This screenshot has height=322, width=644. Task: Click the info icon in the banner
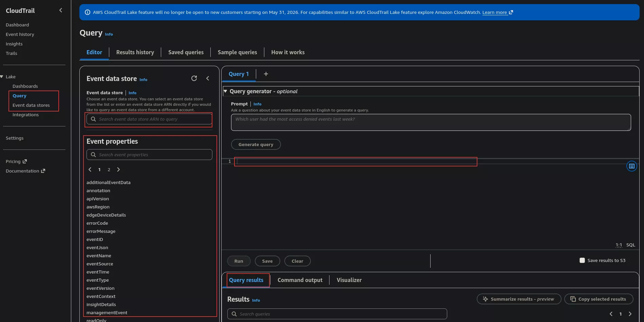(88, 12)
